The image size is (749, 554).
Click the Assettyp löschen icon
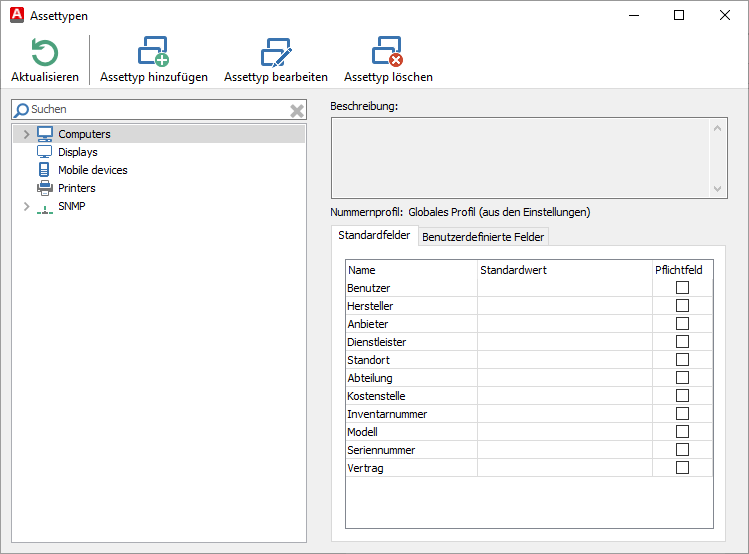(388, 51)
